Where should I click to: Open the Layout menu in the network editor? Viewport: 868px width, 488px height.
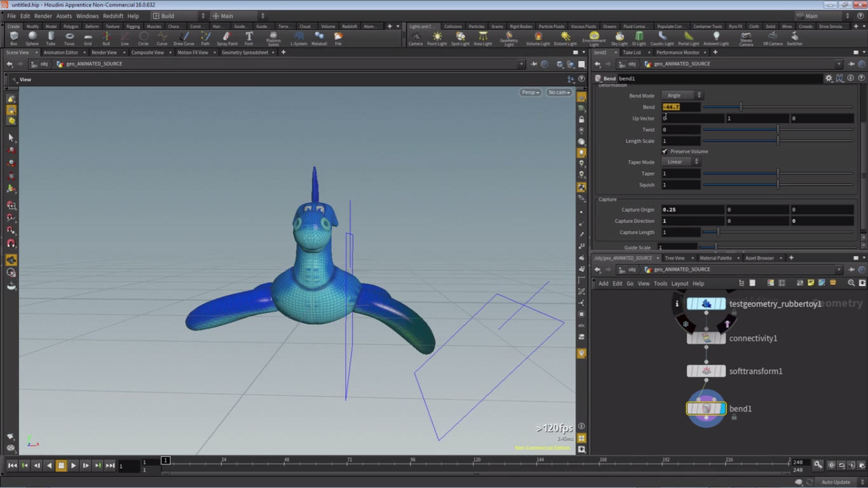coord(679,283)
